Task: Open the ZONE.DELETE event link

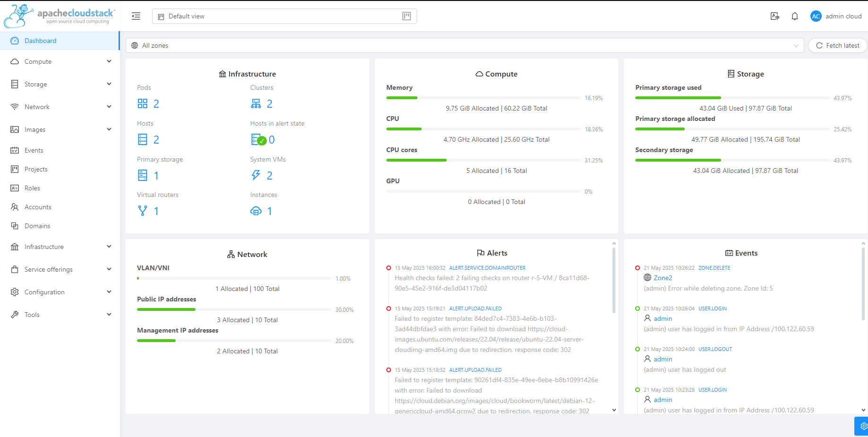Action: coord(714,268)
